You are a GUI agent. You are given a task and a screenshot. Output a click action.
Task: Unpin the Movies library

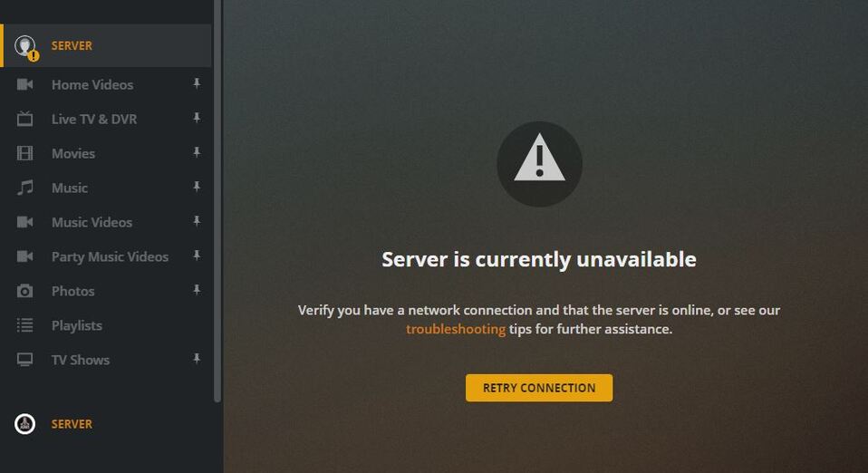coord(197,152)
